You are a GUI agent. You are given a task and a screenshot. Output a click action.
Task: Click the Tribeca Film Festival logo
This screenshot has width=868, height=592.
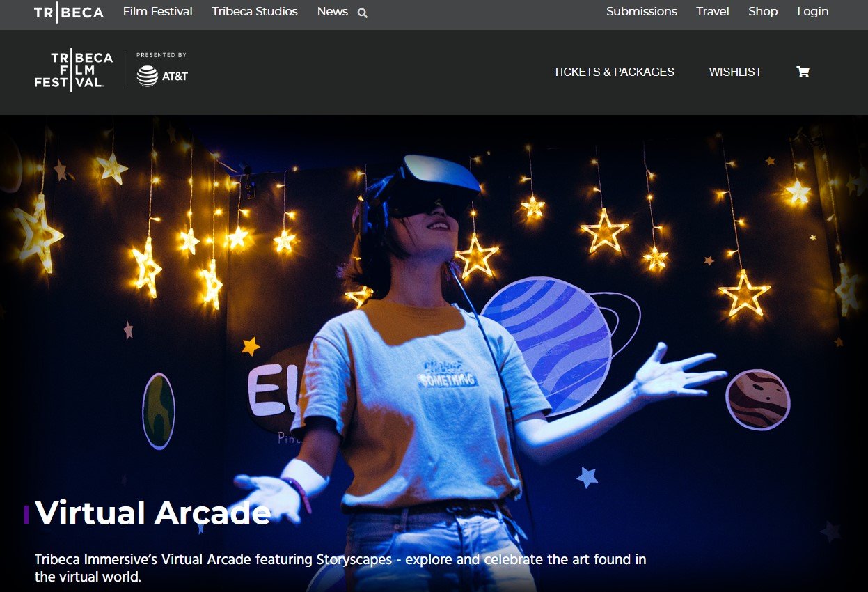74,70
